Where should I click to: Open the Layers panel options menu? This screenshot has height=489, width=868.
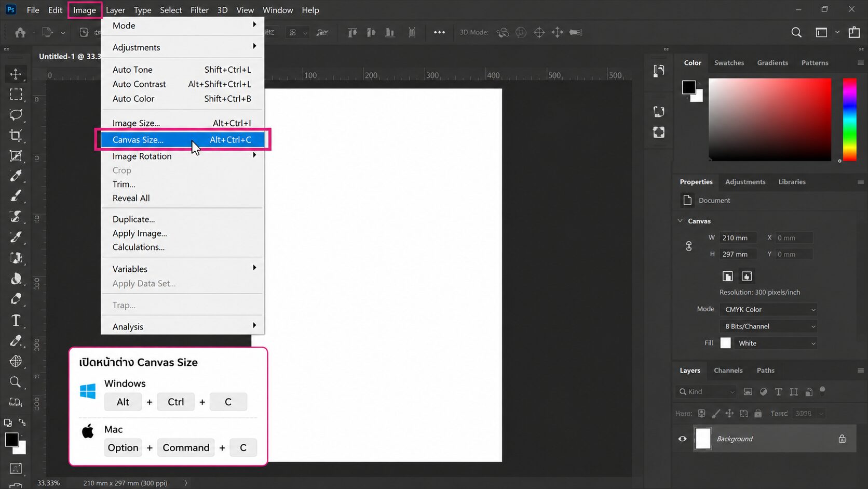860,371
